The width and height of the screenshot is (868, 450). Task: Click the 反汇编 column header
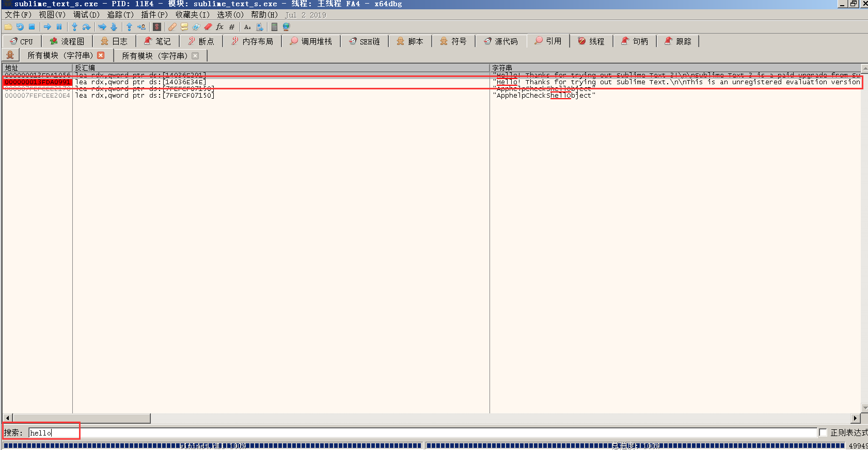281,68
